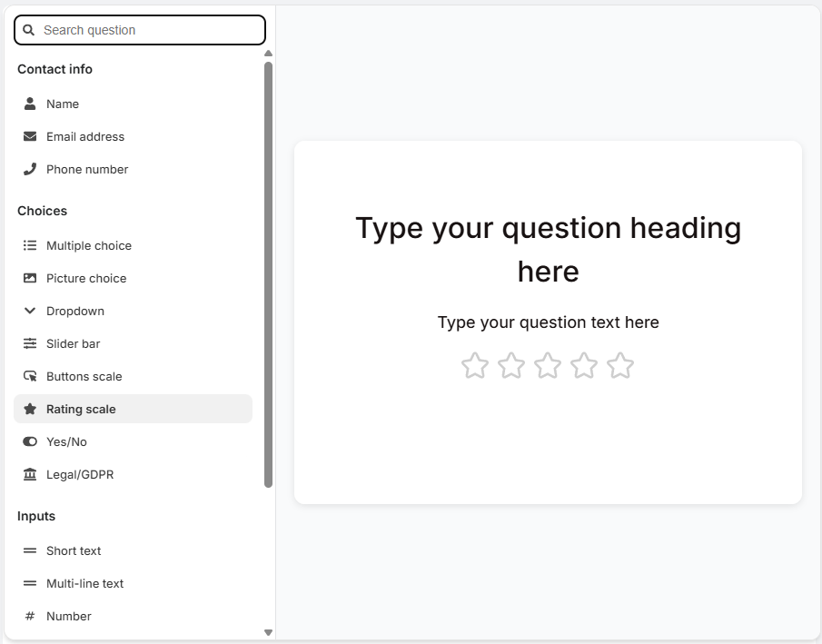Click the Multiple choice list icon
The width and height of the screenshot is (822, 644).
tap(30, 245)
